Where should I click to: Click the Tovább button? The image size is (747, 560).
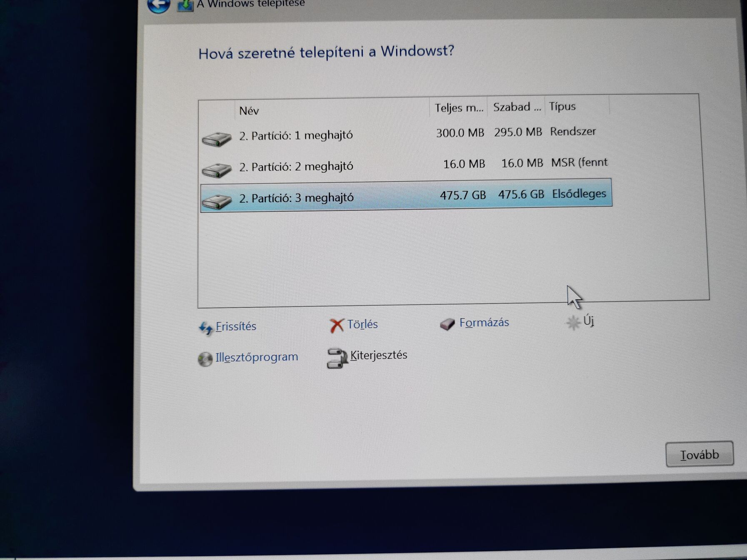pyautogui.click(x=700, y=454)
